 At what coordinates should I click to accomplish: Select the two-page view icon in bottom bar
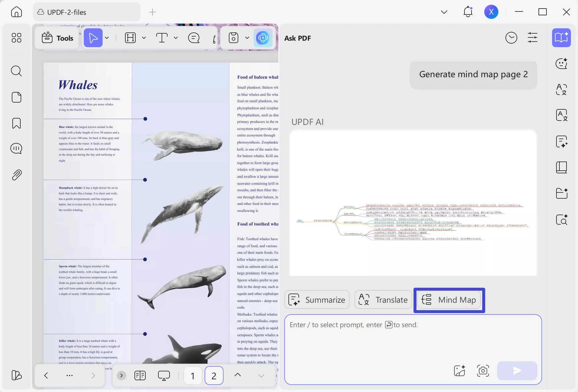[140, 375]
